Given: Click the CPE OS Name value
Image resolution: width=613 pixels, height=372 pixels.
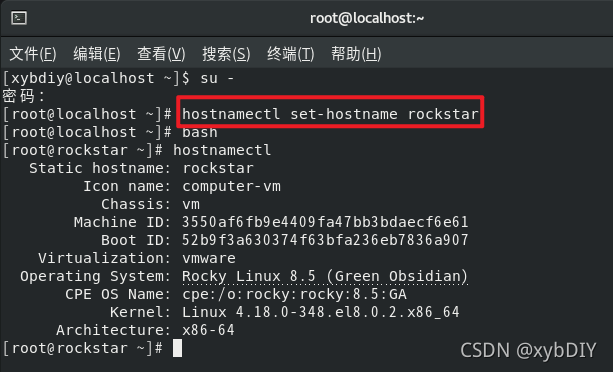Looking at the screenshot, I should [294, 294].
